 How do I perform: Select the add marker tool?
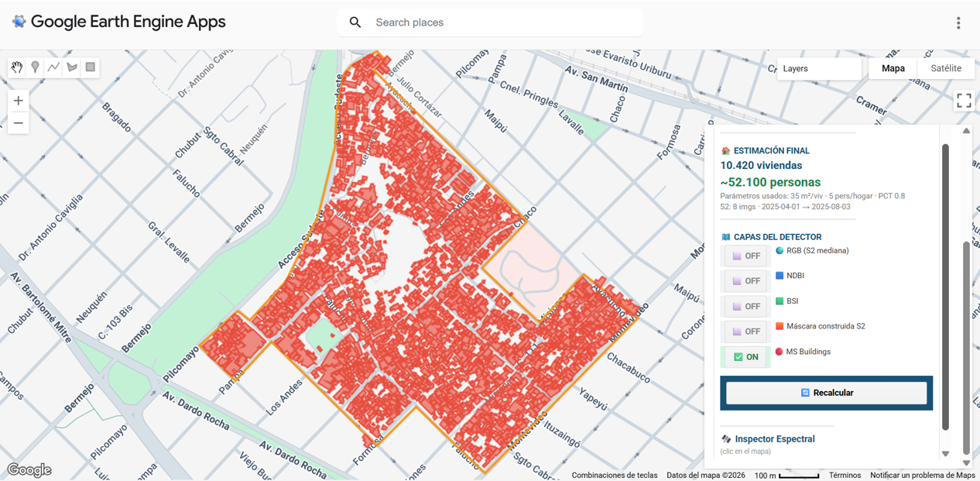point(35,67)
